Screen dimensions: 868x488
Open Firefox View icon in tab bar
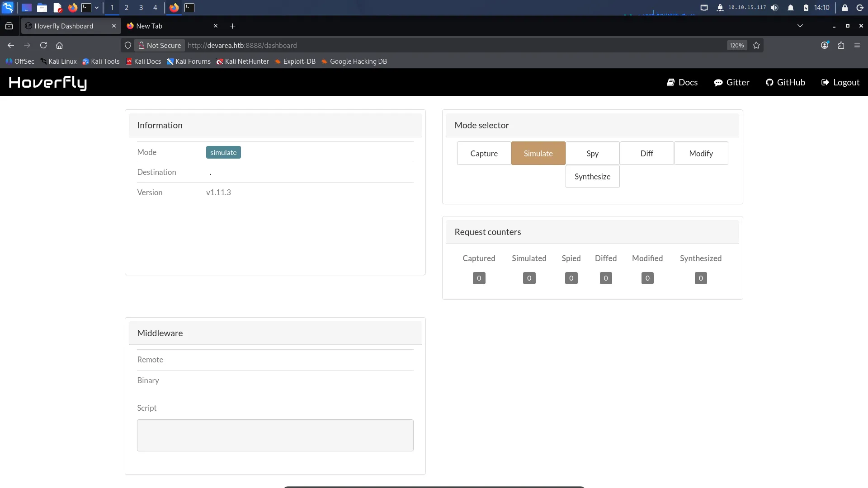pos(9,26)
